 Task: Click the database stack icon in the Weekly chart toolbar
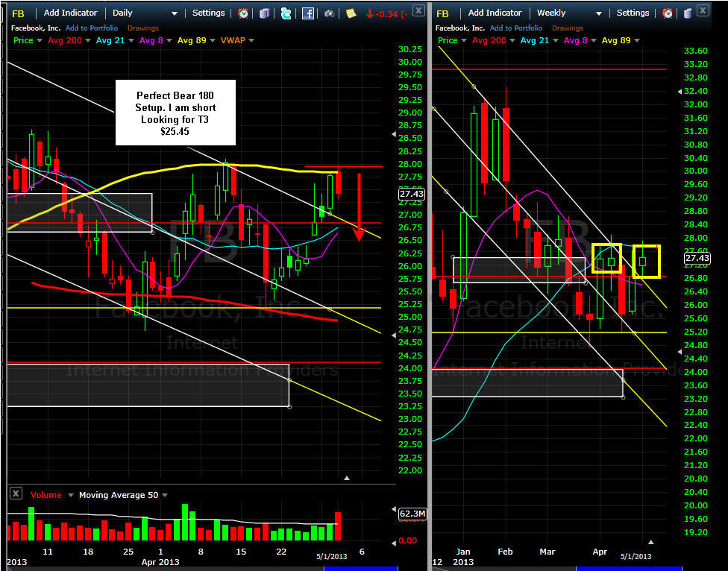tap(688, 13)
